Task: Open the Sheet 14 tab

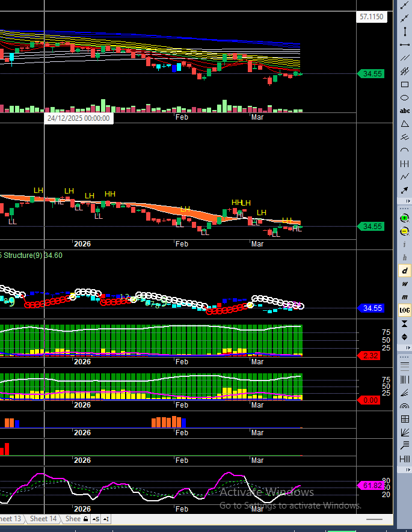Action: (x=43, y=519)
